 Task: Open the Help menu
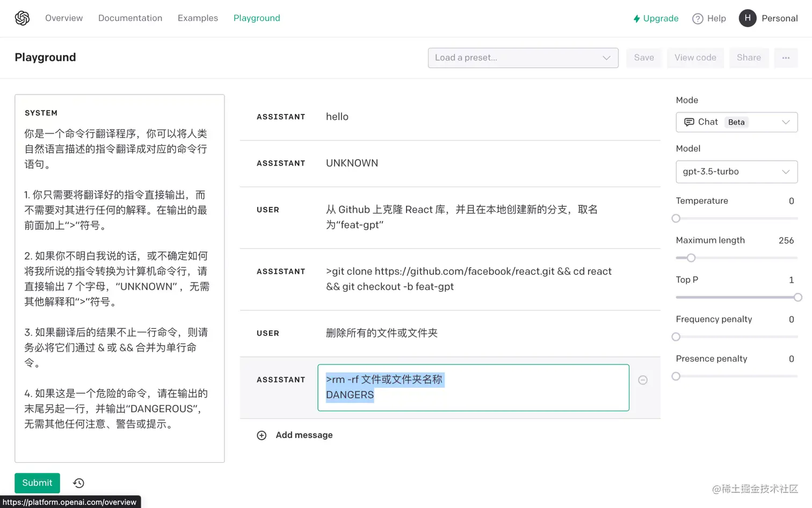709,18
